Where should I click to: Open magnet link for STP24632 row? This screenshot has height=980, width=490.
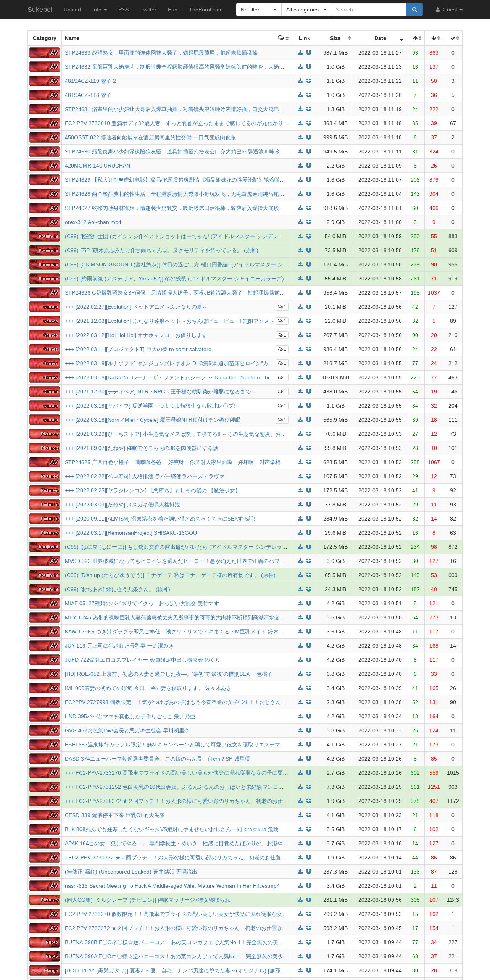tap(309, 67)
